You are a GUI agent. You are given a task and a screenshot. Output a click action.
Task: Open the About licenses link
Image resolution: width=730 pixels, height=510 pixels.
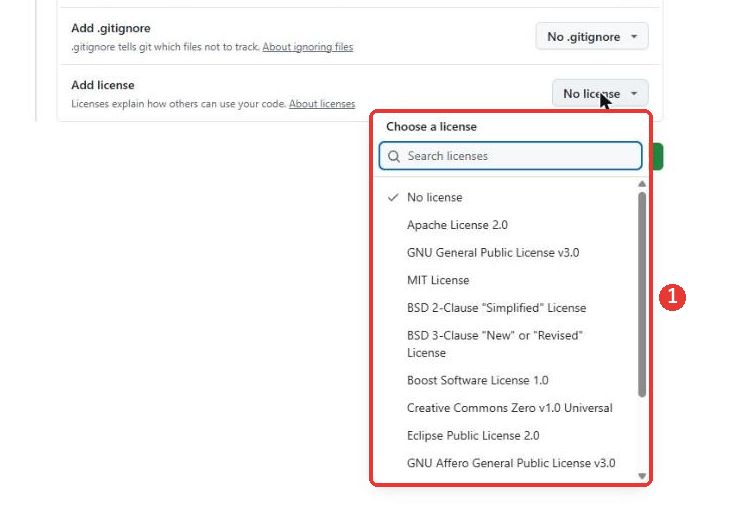[322, 104]
